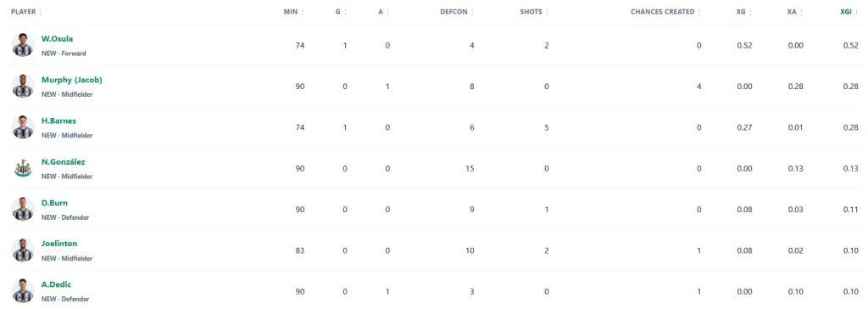This screenshot has width=868, height=309.
Task: Sort by XA column header
Action: pos(795,12)
